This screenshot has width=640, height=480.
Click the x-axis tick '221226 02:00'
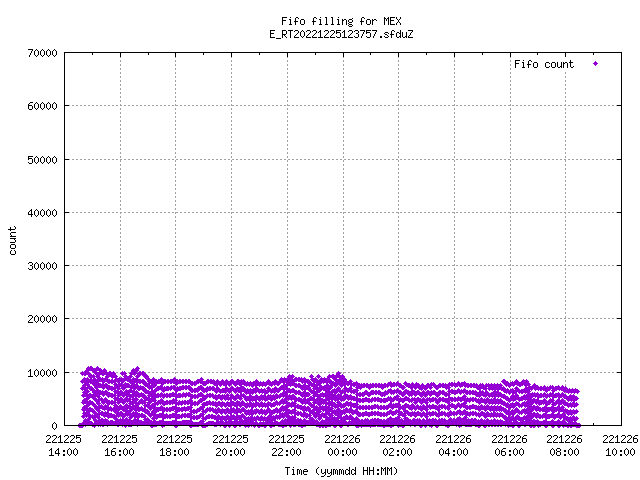tap(398, 446)
